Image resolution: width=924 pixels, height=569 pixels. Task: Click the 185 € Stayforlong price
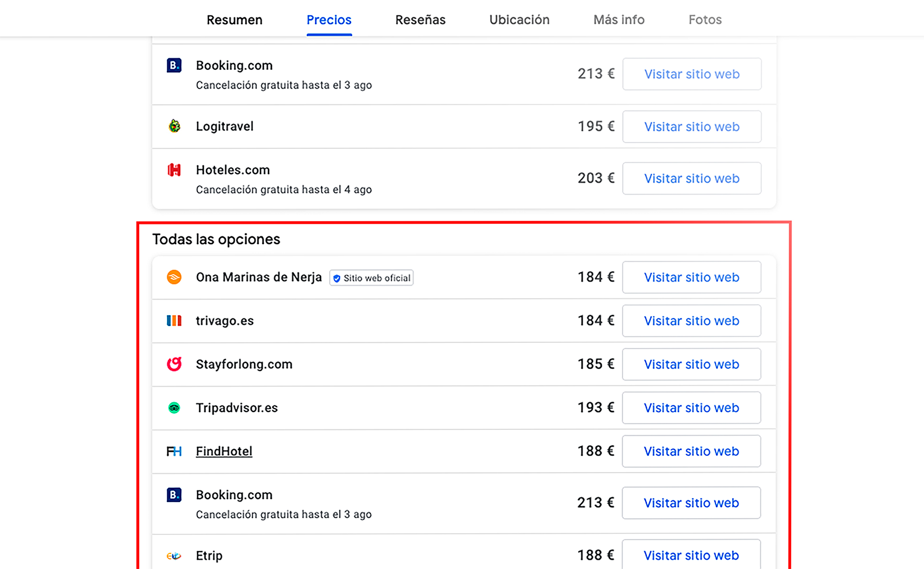click(x=596, y=364)
